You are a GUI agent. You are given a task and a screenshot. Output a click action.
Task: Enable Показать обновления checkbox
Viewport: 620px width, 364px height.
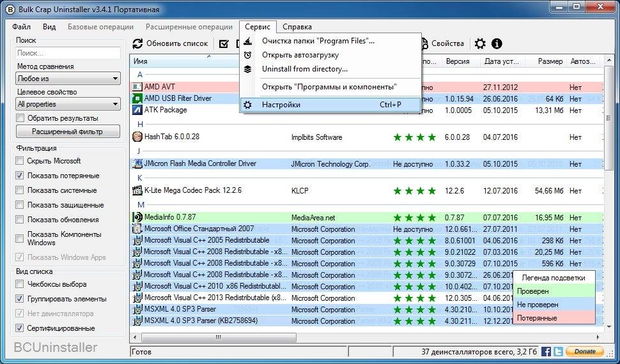pyautogui.click(x=19, y=219)
